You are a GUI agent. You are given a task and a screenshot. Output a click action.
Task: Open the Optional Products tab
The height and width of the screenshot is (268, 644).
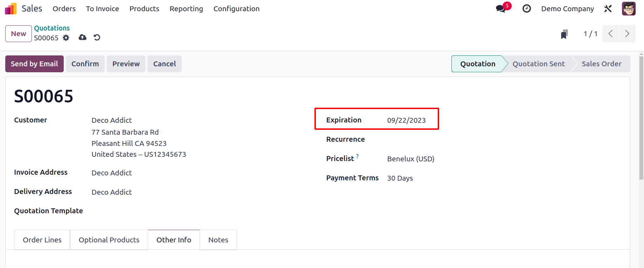(x=109, y=240)
